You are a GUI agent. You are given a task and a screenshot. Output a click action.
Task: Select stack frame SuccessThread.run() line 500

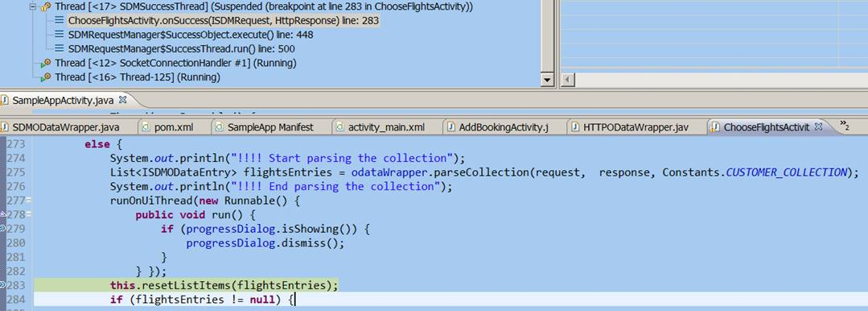tap(181, 49)
